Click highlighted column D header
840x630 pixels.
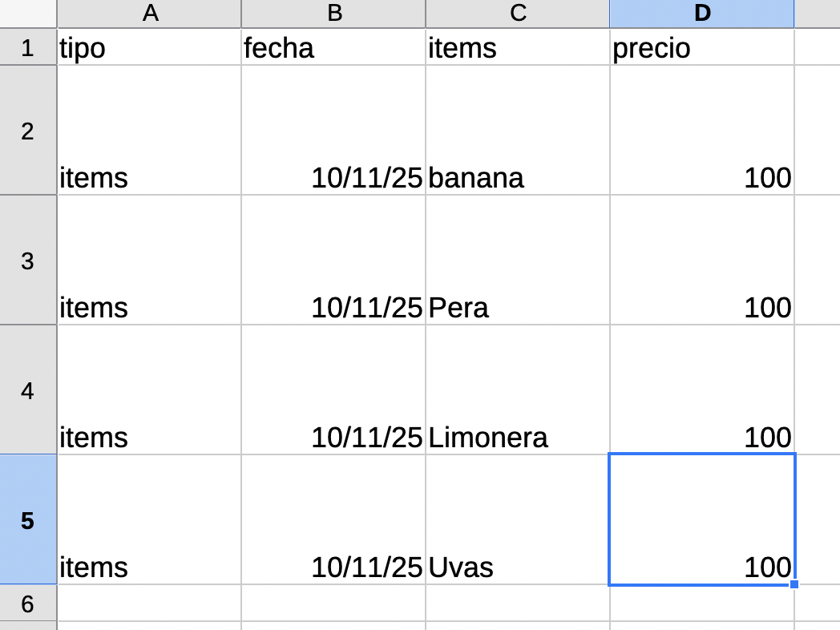point(702,14)
